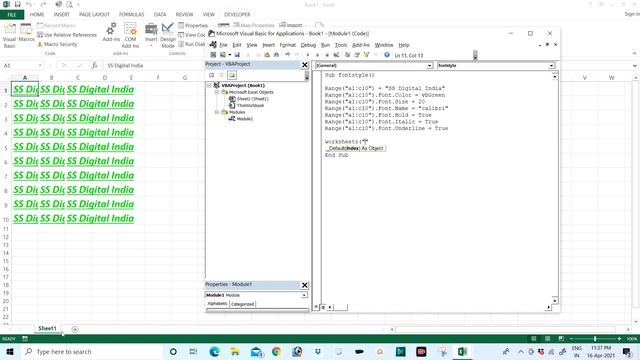Collapse the Modules folder node
This screenshot has width=640, height=360.
click(x=217, y=112)
